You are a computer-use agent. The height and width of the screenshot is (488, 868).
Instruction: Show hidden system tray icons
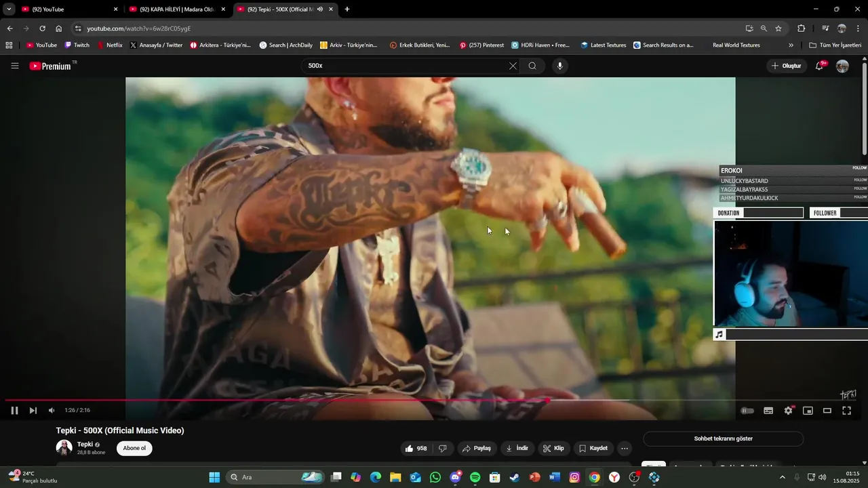coord(783,477)
